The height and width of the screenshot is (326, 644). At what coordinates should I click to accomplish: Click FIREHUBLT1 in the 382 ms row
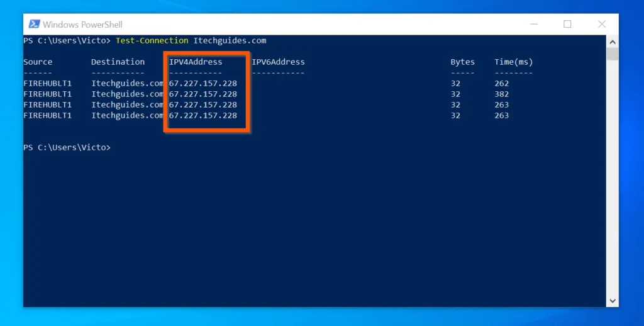coord(47,94)
